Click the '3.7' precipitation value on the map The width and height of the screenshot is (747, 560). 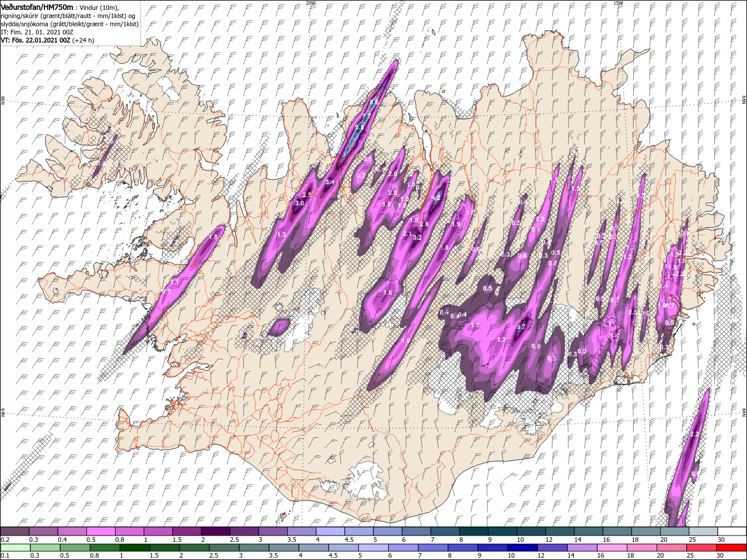pos(521,327)
